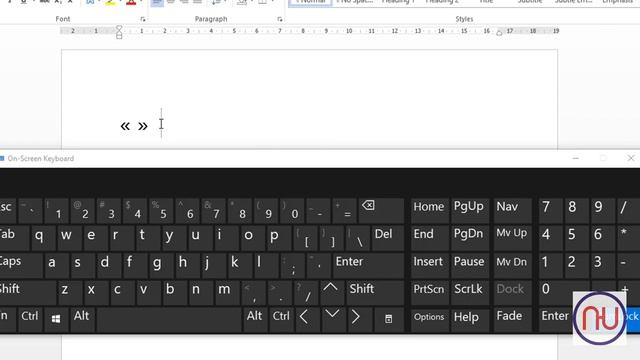640x360 pixels.
Task: Tap the End key
Action: [x=429, y=238]
